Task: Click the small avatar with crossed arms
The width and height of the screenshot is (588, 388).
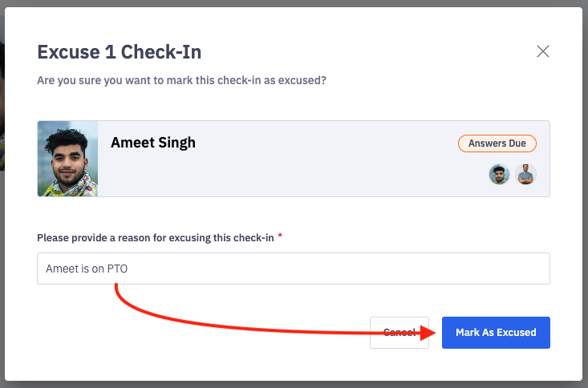Action: 525,175
